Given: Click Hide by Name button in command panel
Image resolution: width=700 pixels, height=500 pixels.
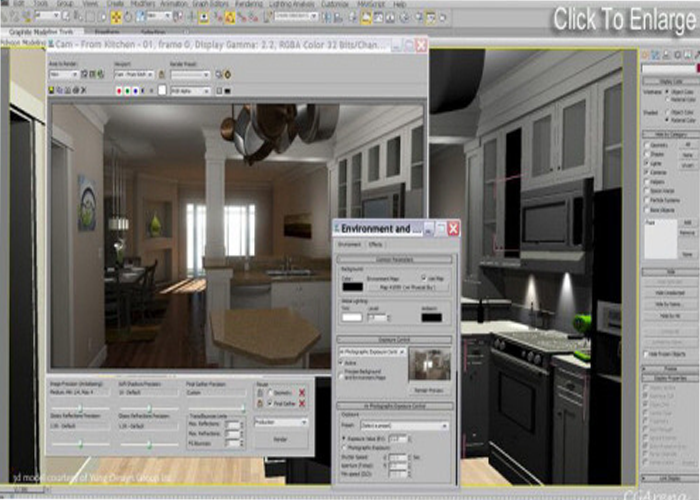Looking at the screenshot, I should [670, 304].
